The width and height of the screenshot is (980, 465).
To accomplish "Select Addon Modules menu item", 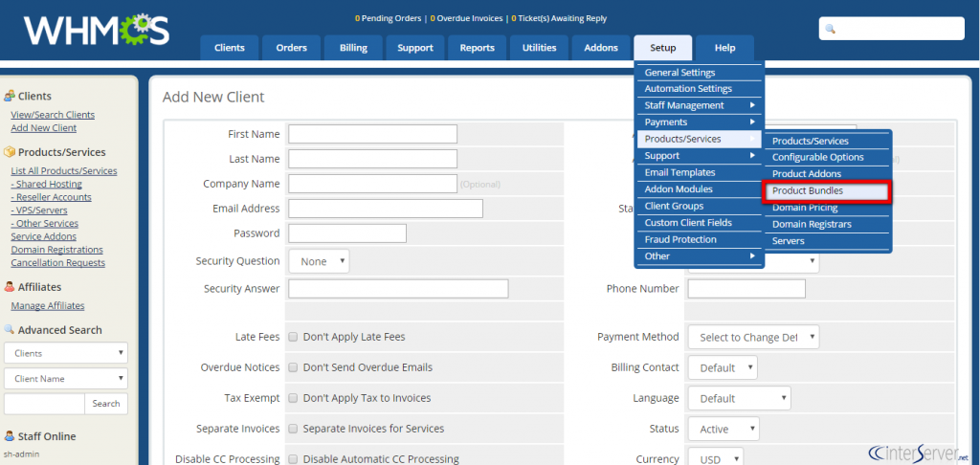I will 700,189.
